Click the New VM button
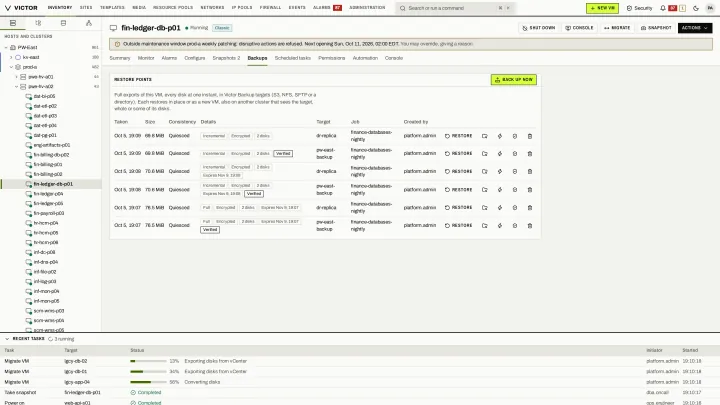Image resolution: width=720 pixels, height=405 pixels. tap(602, 8)
